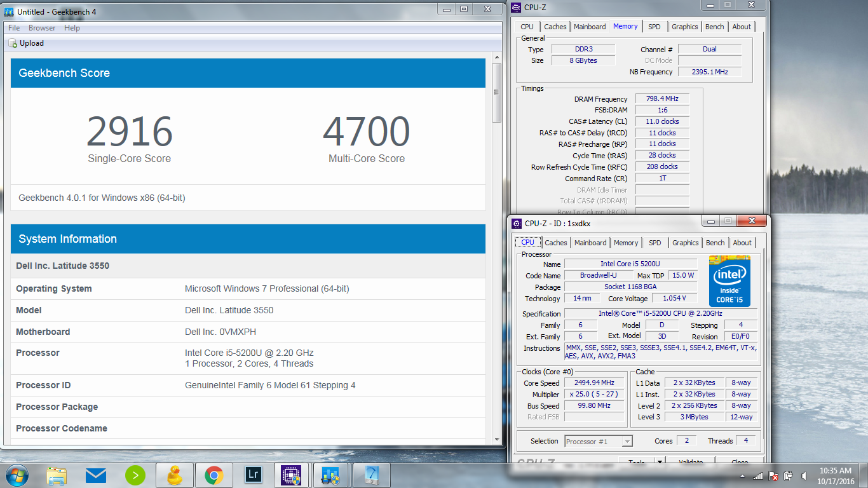Click the memory Type field DDR3
868x488 pixels.
point(583,49)
